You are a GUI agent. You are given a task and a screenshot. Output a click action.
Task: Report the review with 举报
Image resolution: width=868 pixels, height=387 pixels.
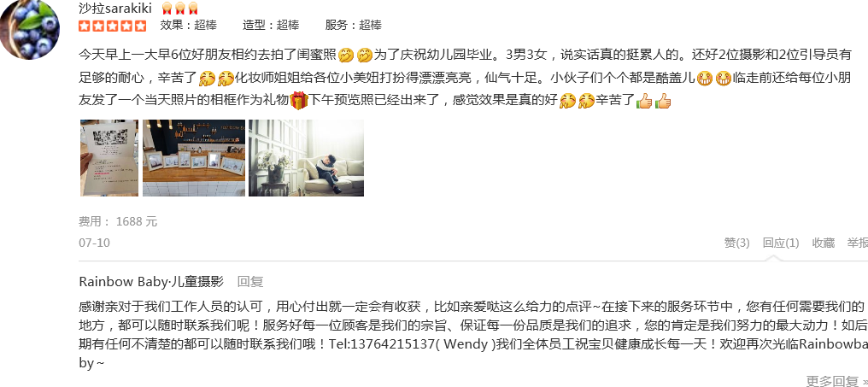pyautogui.click(x=858, y=243)
